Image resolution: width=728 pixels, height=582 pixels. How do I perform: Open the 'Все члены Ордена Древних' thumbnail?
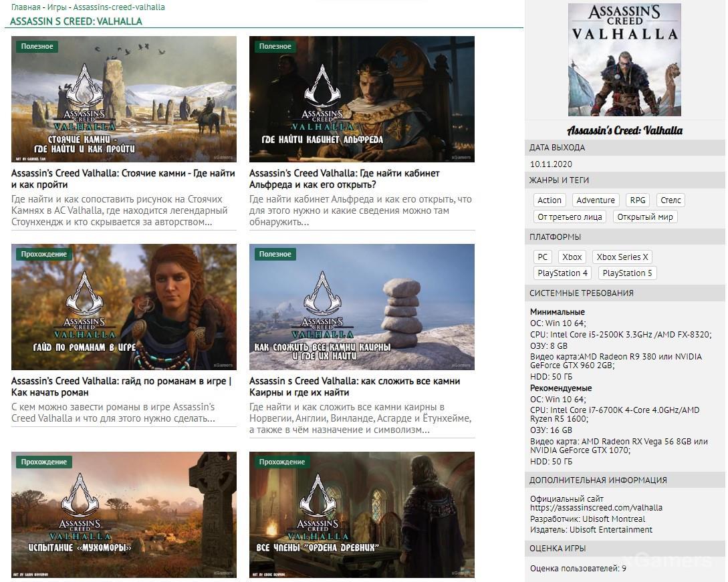point(362,515)
